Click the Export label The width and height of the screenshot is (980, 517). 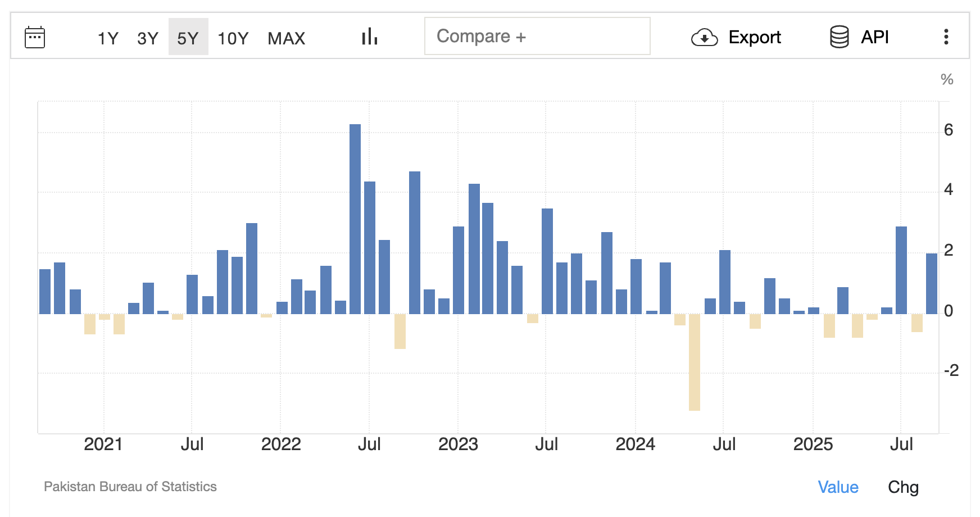pos(755,37)
